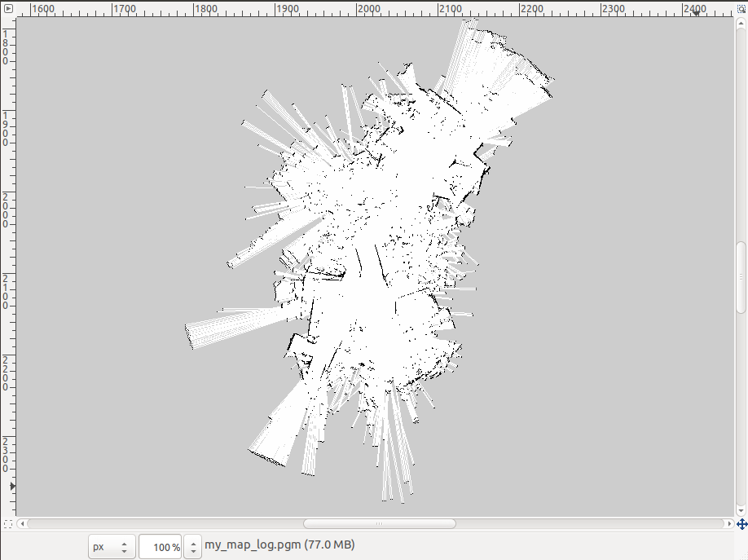The width and height of the screenshot is (748, 560).
Task: Click the horizontal scrollbar thumb
Action: tap(379, 524)
